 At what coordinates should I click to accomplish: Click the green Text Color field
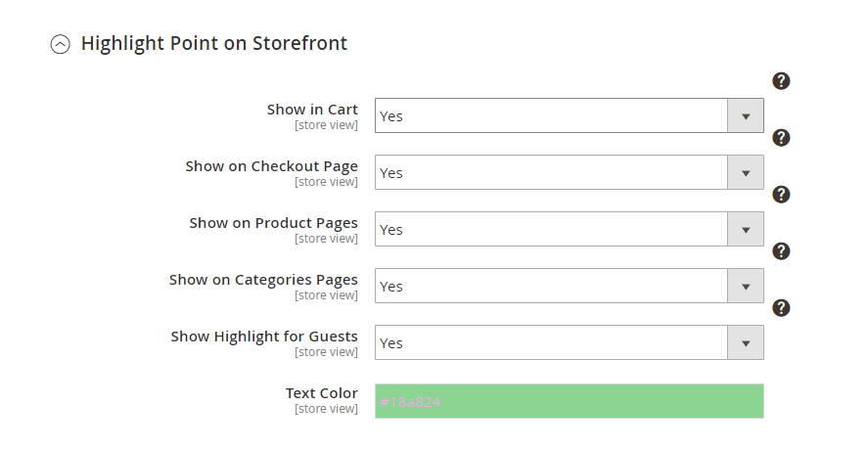(569, 401)
